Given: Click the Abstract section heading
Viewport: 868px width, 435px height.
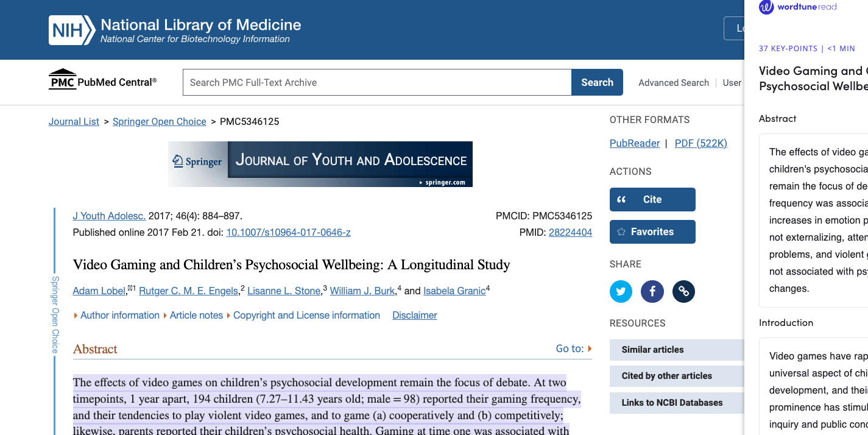Looking at the screenshot, I should (x=95, y=349).
